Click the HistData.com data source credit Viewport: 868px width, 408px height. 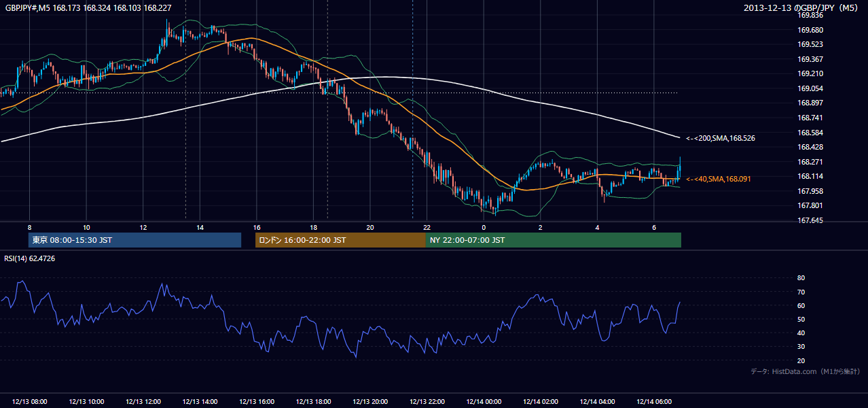click(806, 371)
